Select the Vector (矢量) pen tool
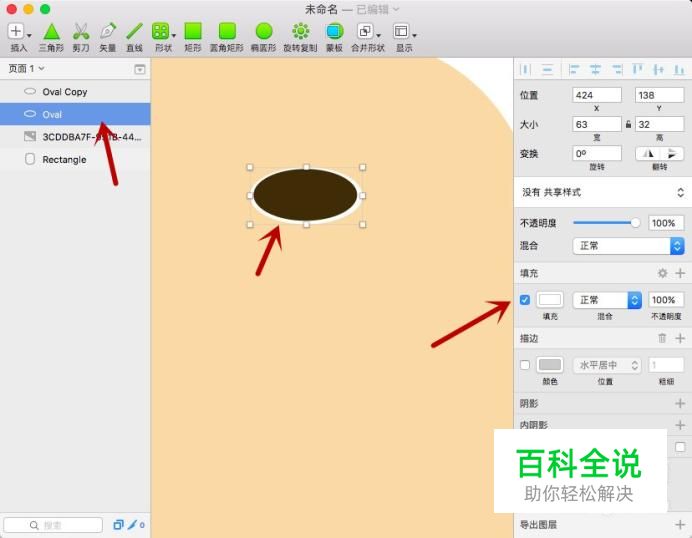 tap(108, 37)
